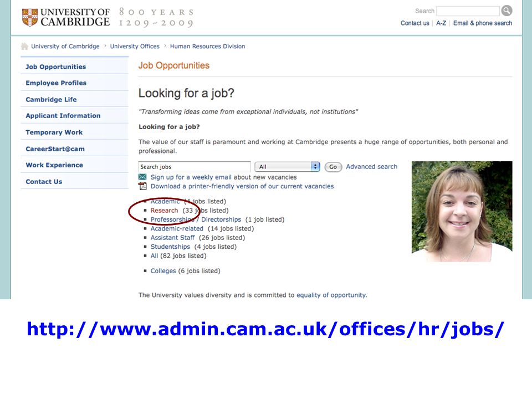532x399 pixels.
Task: Open Job Opportunities in the sidebar menu
Action: 74,67
